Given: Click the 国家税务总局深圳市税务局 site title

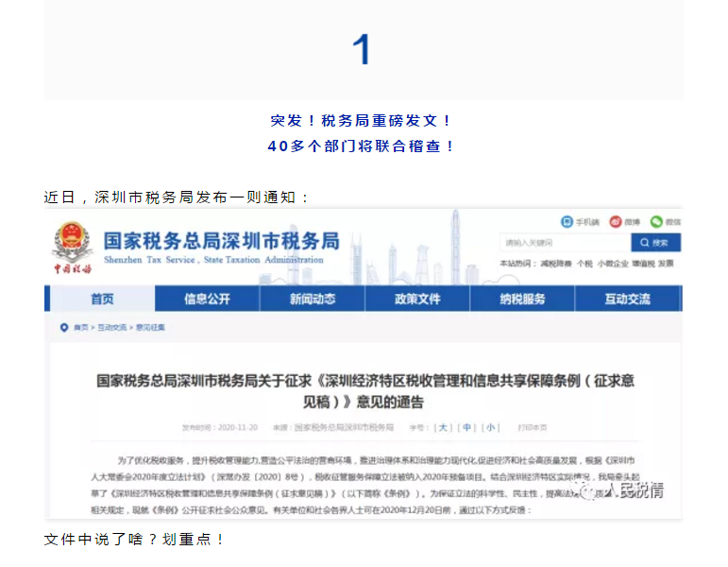Looking at the screenshot, I should point(222,241).
